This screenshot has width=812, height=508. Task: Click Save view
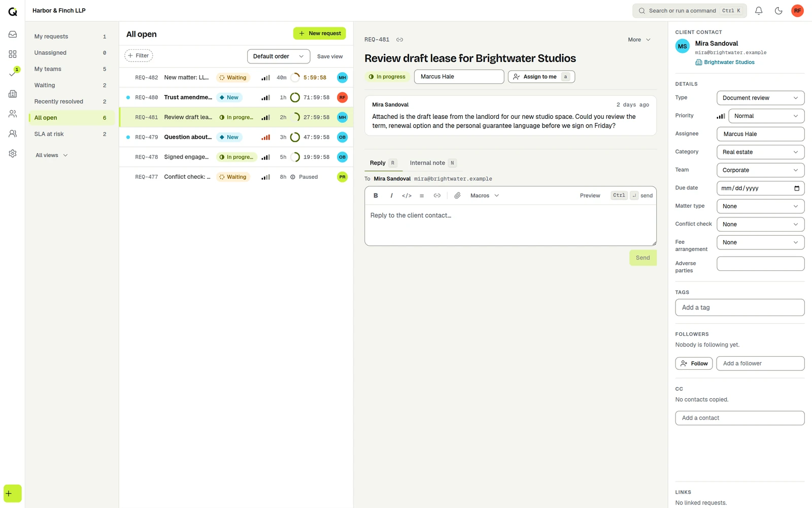point(330,56)
